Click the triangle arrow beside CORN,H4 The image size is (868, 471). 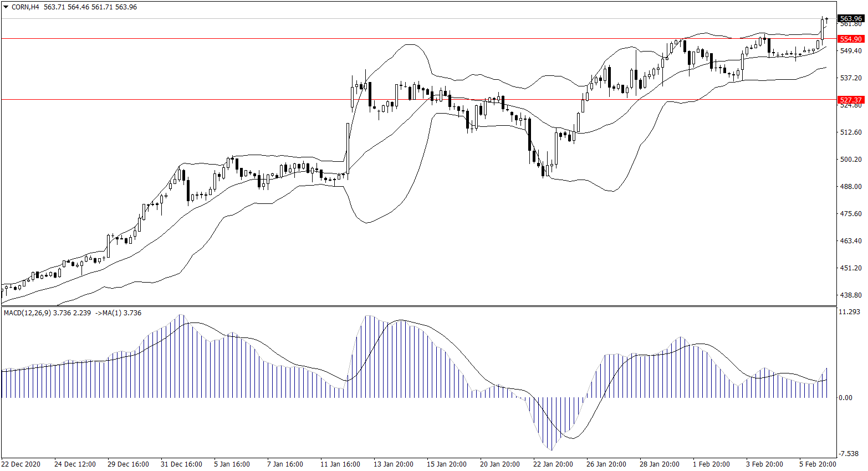[x=6, y=7]
